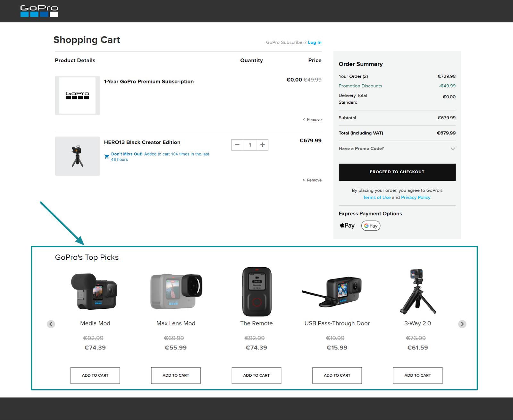Click Proceed to Checkout button
The image size is (513, 420).
(397, 172)
